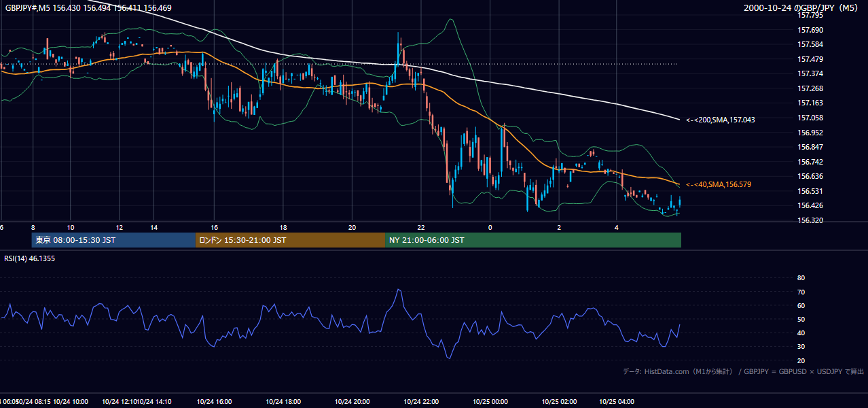Click the ロンドン 15:30-21:00 JST session bar
The height and width of the screenshot is (408, 868).
[x=290, y=240]
